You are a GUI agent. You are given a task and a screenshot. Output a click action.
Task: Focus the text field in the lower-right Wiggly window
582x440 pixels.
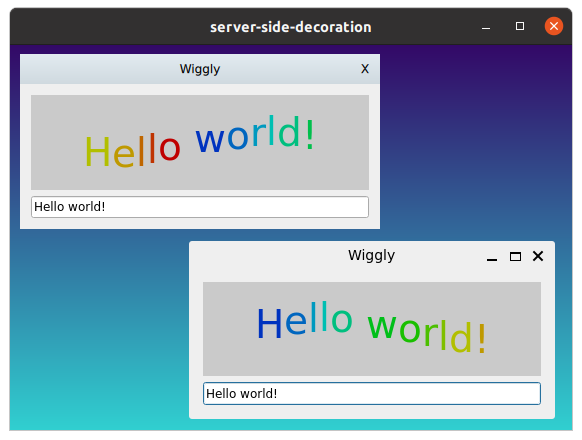(372, 394)
